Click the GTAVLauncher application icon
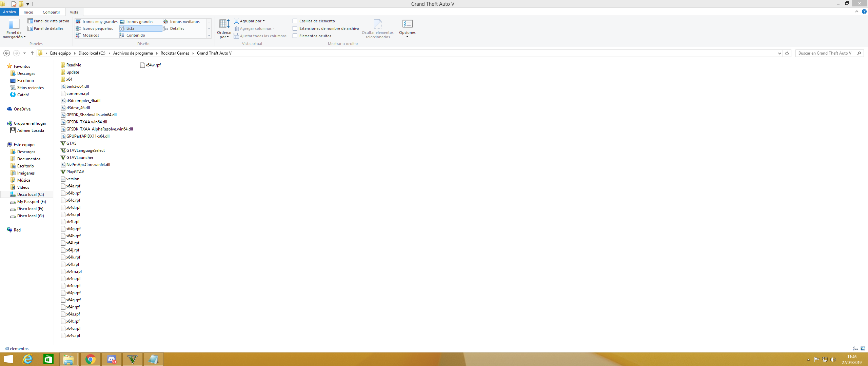This screenshot has height=366, width=868. pyautogui.click(x=63, y=158)
